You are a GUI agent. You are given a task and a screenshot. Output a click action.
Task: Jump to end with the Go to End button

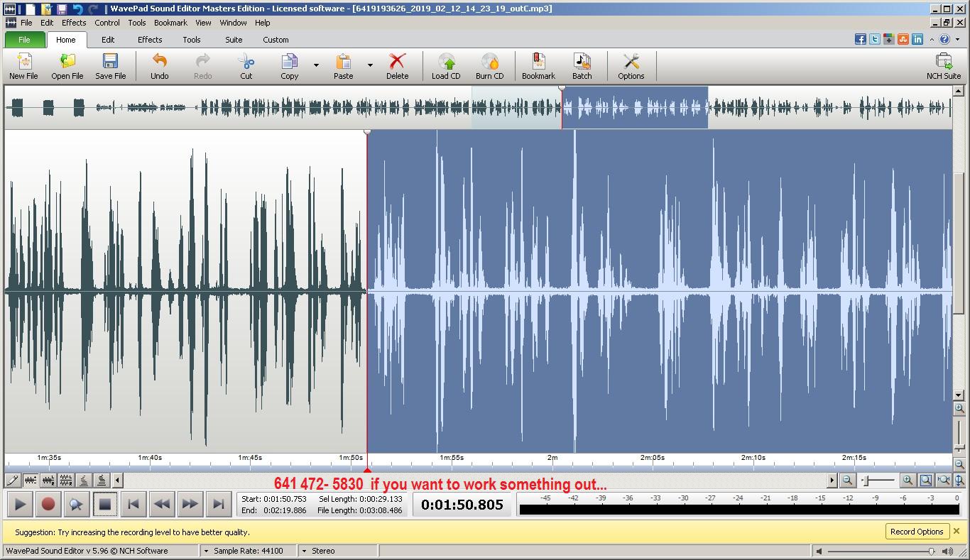click(218, 505)
